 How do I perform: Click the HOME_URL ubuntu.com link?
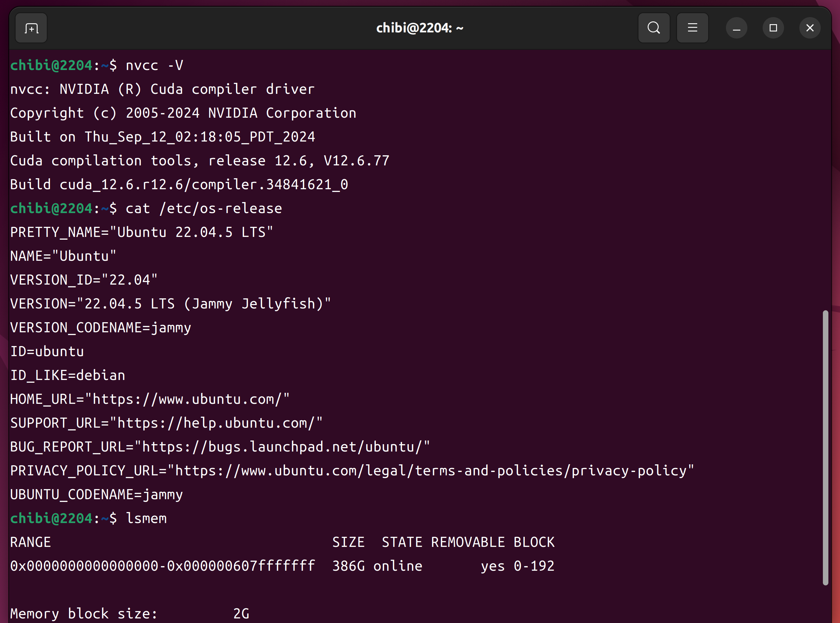tap(187, 399)
